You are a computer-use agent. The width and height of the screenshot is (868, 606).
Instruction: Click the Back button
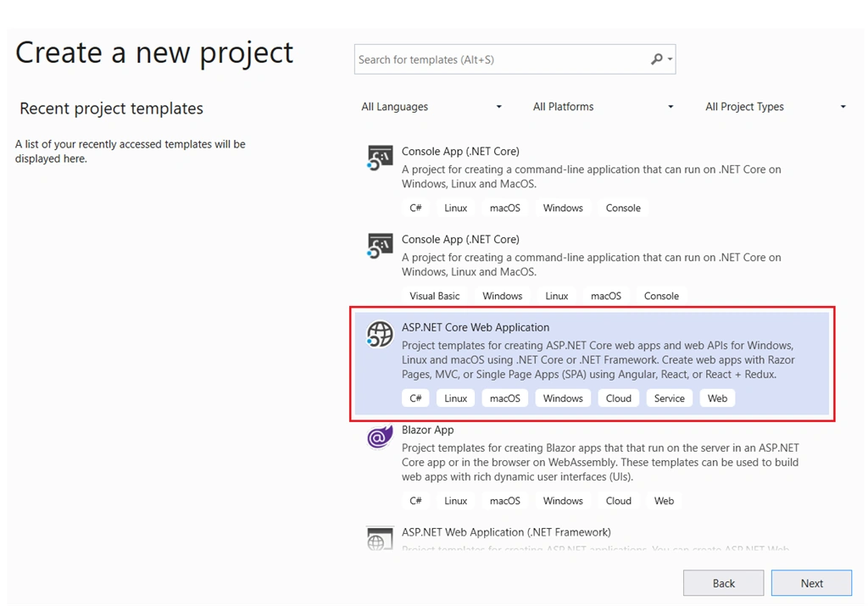pos(724,583)
